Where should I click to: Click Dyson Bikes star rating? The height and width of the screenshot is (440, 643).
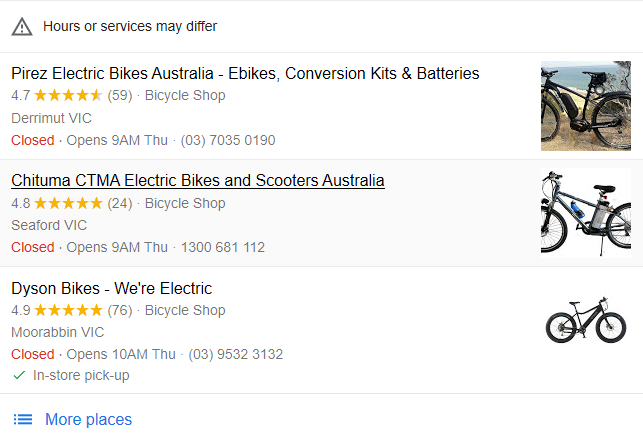69,311
